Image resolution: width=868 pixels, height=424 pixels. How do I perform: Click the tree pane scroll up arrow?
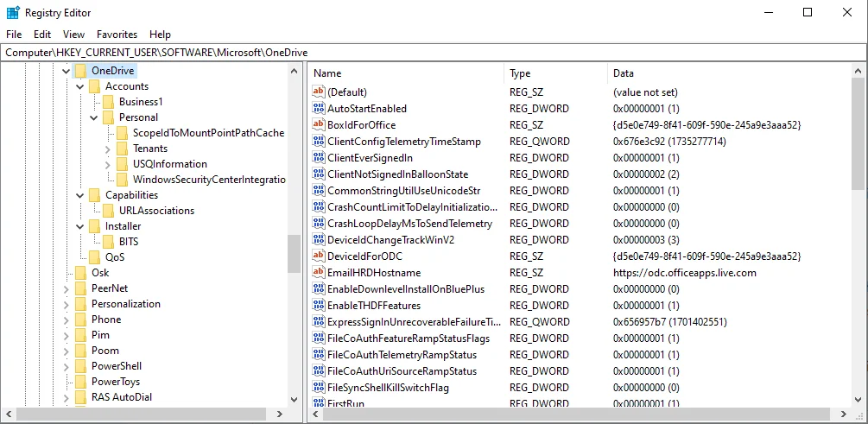pos(294,71)
